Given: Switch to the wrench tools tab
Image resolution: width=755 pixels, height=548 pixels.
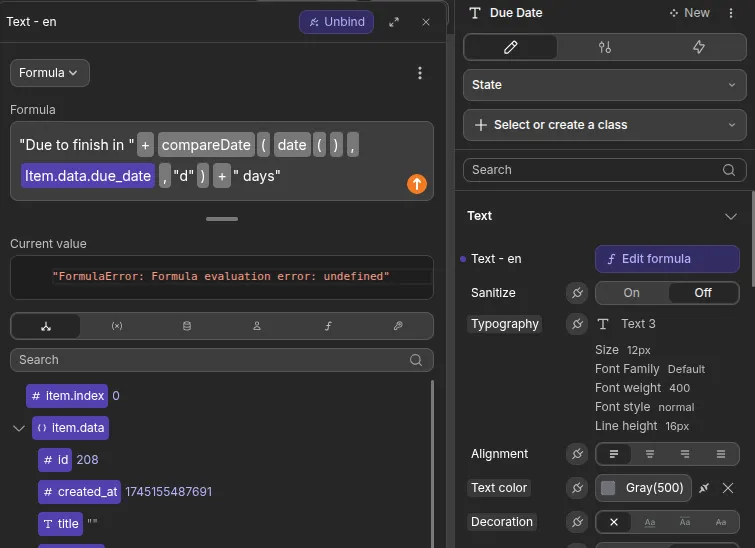Looking at the screenshot, I should tap(398, 326).
